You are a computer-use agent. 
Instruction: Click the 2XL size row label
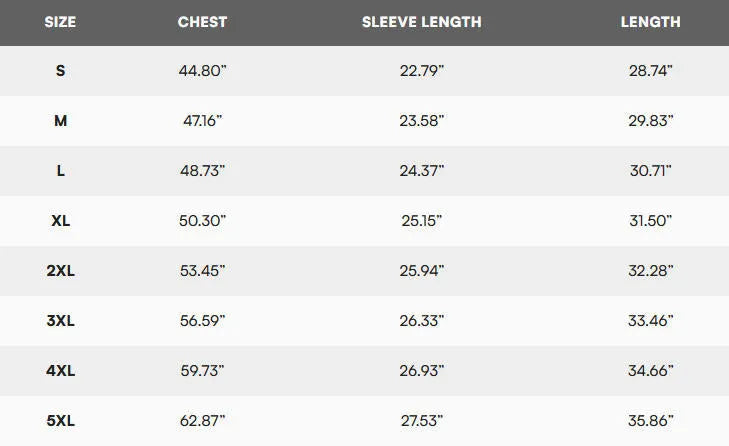[x=60, y=271]
